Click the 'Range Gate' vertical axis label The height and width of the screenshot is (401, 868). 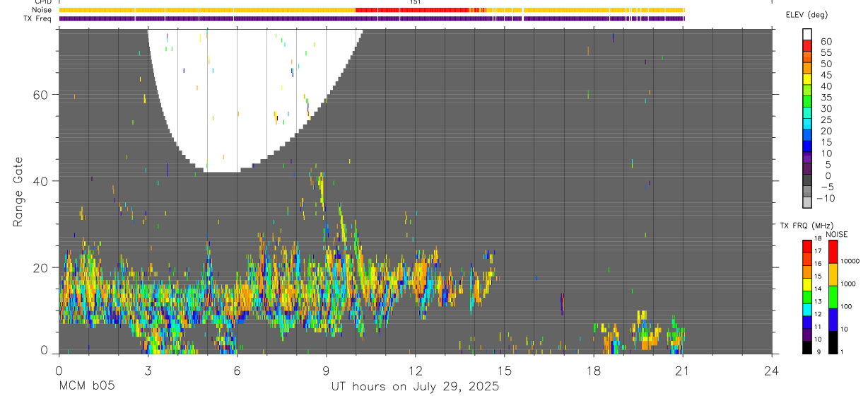18,192
